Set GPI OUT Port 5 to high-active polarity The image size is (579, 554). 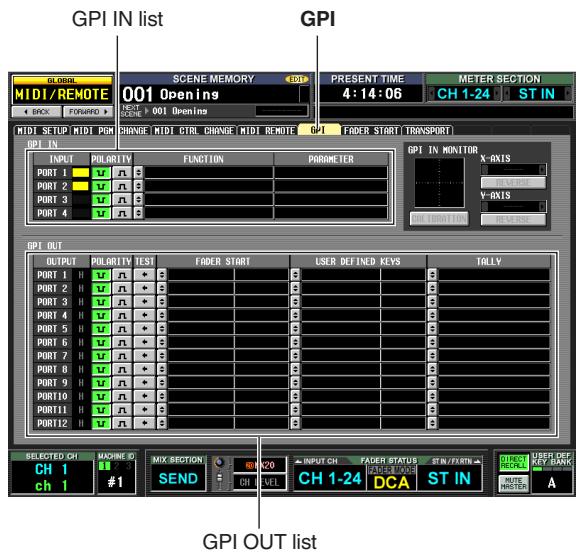coord(122,329)
